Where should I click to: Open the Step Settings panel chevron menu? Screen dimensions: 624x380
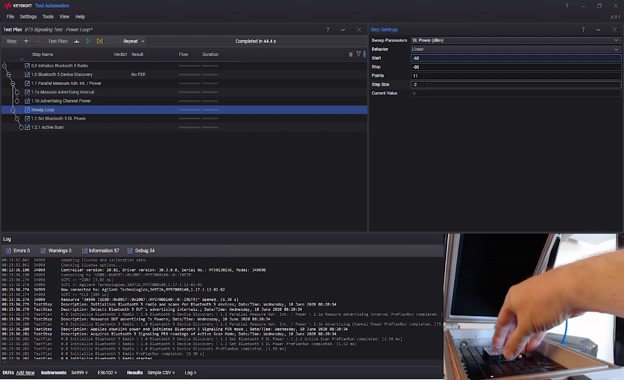point(598,29)
